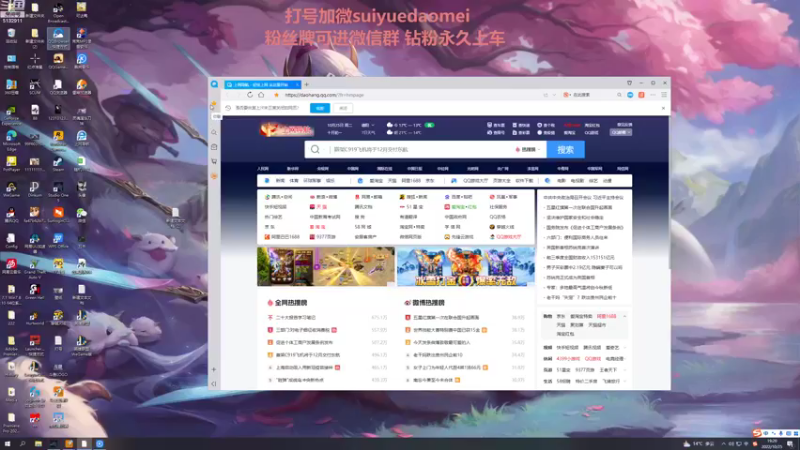Open the 热搜榜 dropdown in search box
This screenshot has height=450, width=800.
click(528, 149)
